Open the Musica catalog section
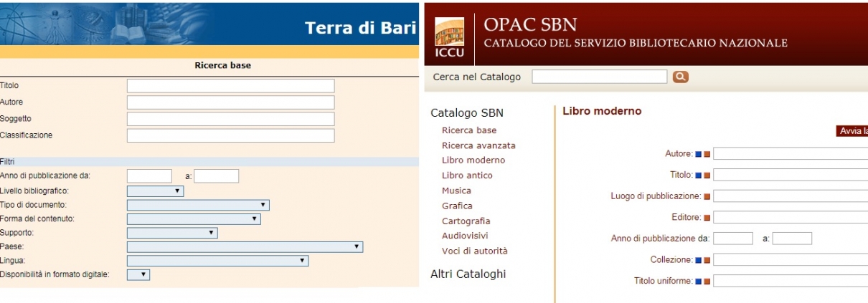Image resolution: width=868 pixels, height=303 pixels. coord(456,191)
